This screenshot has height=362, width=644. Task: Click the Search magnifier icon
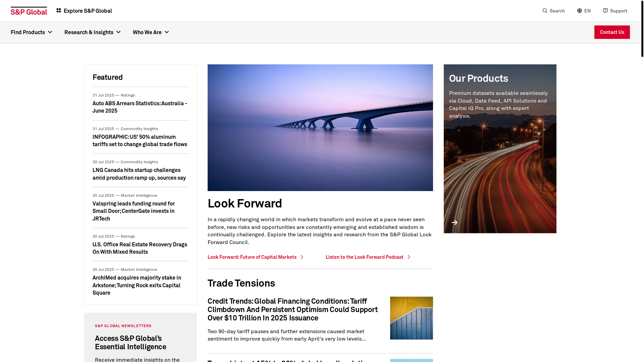545,11
